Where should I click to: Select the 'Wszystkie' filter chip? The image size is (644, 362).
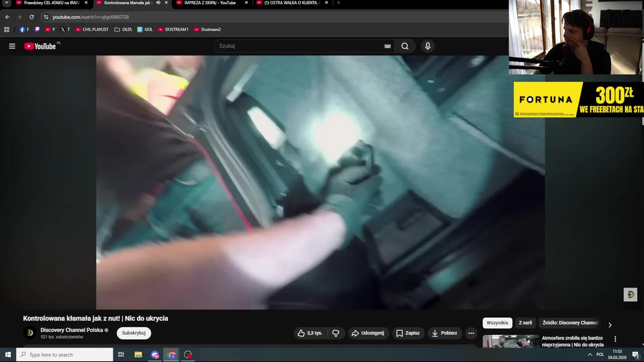498,323
